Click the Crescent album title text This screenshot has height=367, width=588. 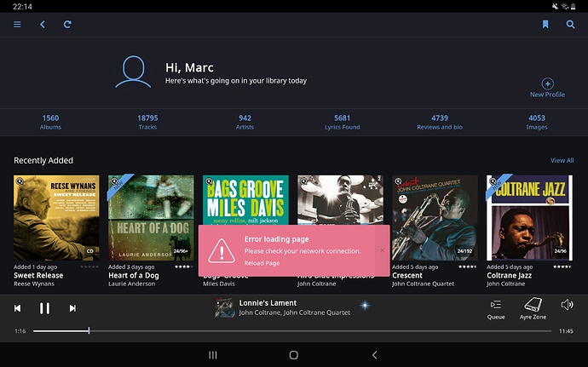click(407, 276)
